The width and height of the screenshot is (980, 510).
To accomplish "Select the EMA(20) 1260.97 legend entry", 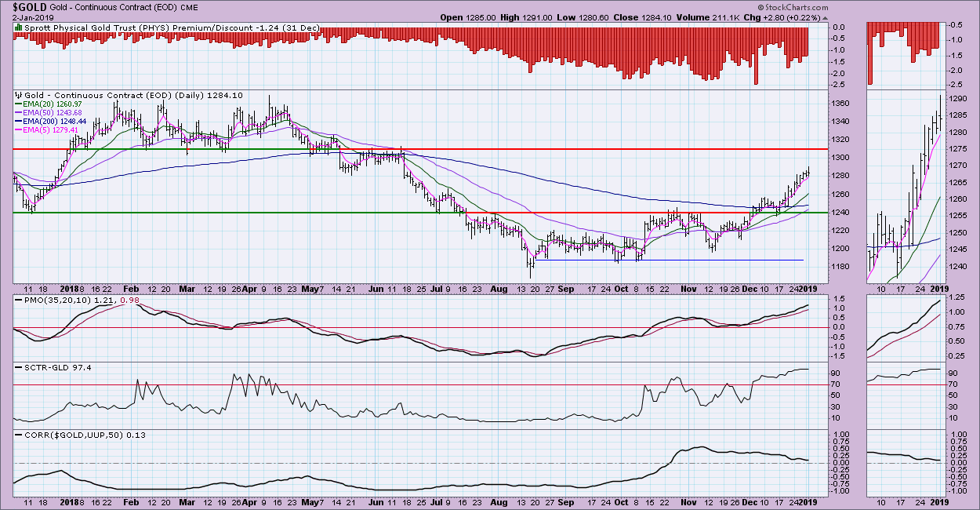I will click(x=49, y=104).
